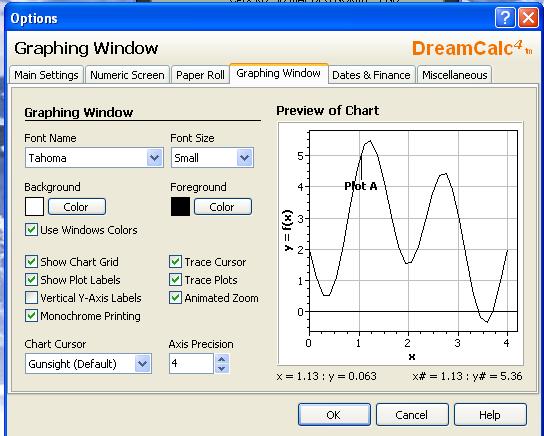The height and width of the screenshot is (436, 544).
Task: Click the Plot A label in preview chart
Action: [x=361, y=186]
